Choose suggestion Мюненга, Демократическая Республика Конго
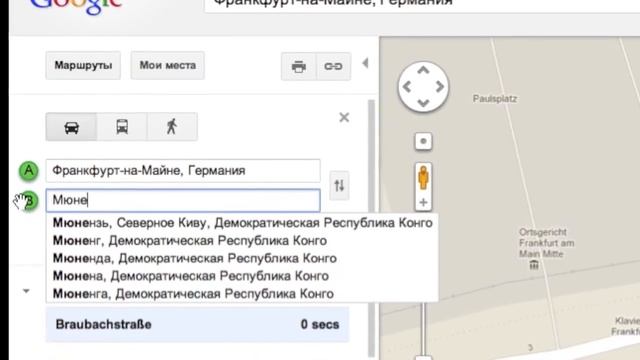The height and width of the screenshot is (360, 640). pyautogui.click(x=242, y=293)
